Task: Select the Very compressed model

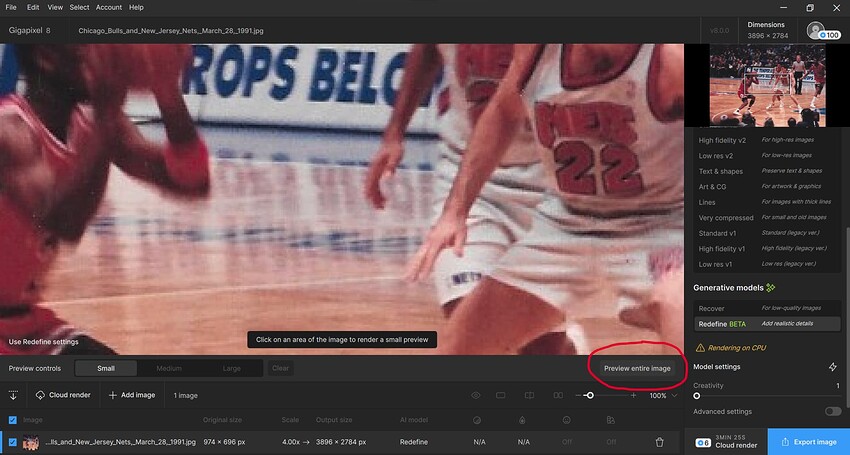Action: pos(767,217)
